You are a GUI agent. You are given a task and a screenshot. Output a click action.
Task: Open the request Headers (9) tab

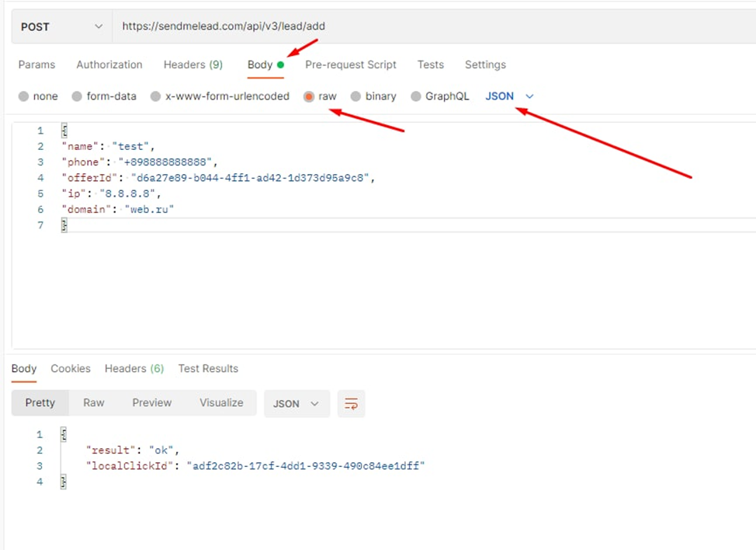[192, 64]
